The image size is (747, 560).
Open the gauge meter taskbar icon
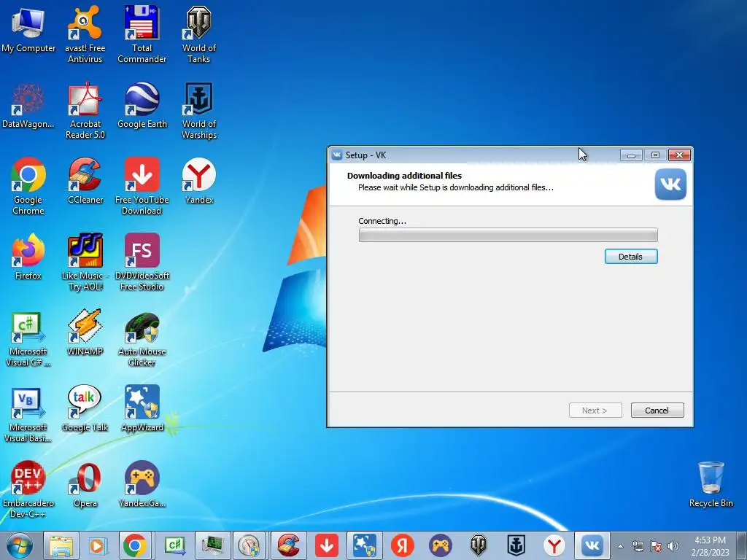[x=249, y=545]
